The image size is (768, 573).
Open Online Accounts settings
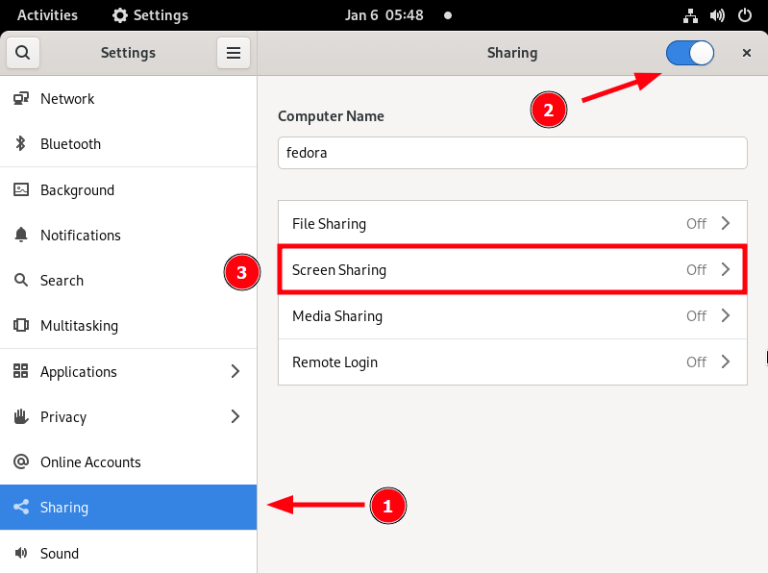click(128, 461)
